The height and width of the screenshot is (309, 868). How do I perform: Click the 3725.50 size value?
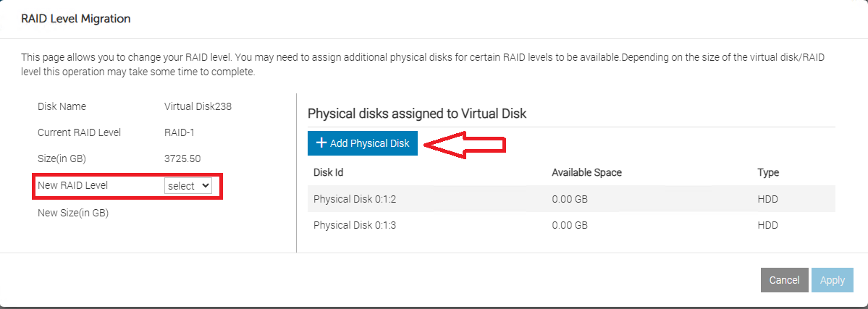pyautogui.click(x=183, y=158)
